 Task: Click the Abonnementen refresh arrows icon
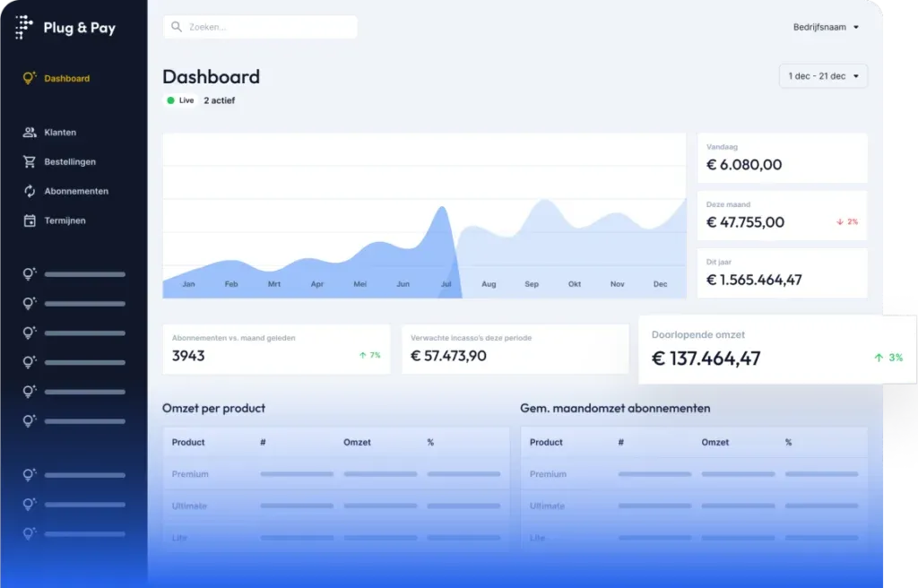click(x=30, y=191)
